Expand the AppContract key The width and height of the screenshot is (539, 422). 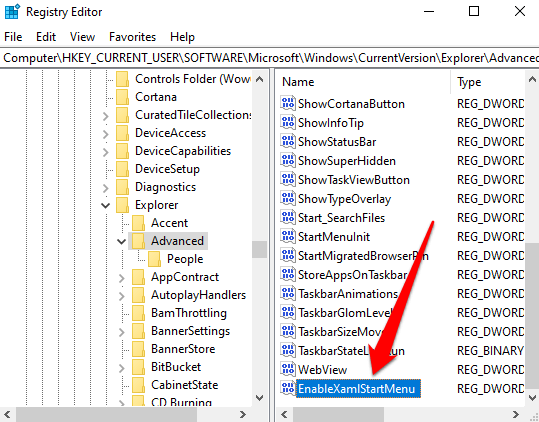pyautogui.click(x=122, y=278)
